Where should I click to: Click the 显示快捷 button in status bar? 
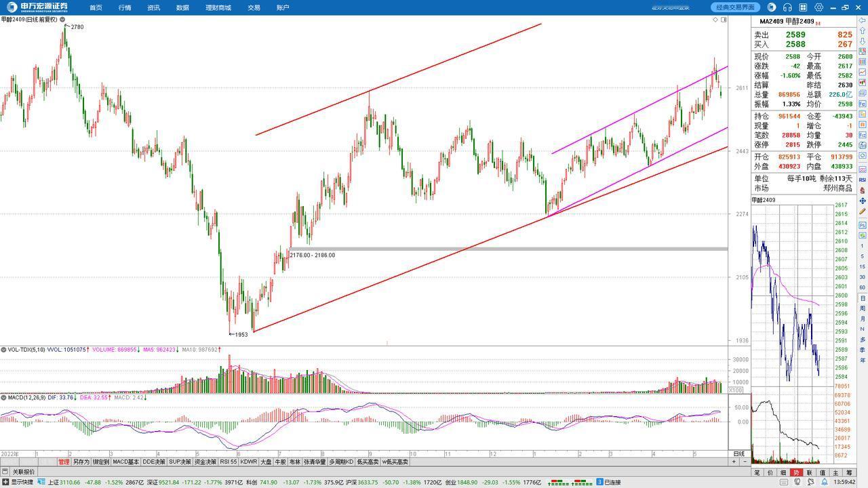click(x=17, y=483)
